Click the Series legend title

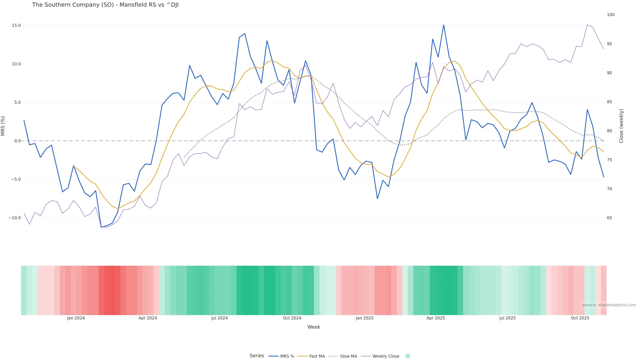point(257,356)
